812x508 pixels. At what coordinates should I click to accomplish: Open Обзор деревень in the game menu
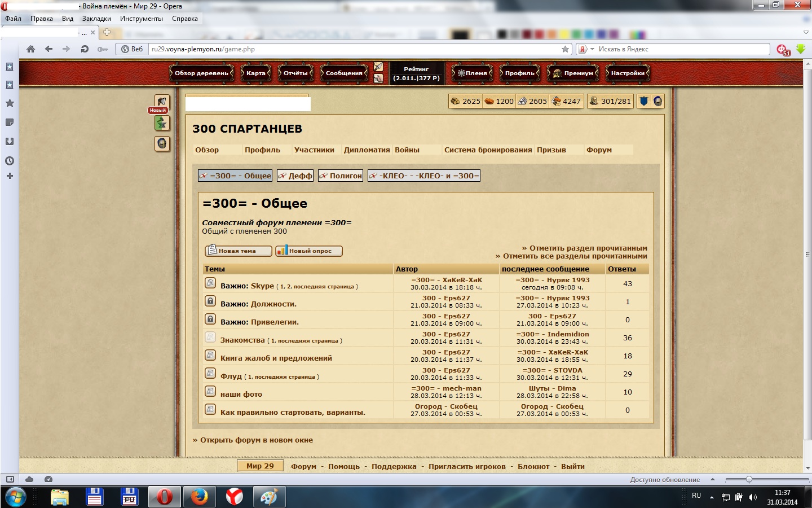coord(201,73)
